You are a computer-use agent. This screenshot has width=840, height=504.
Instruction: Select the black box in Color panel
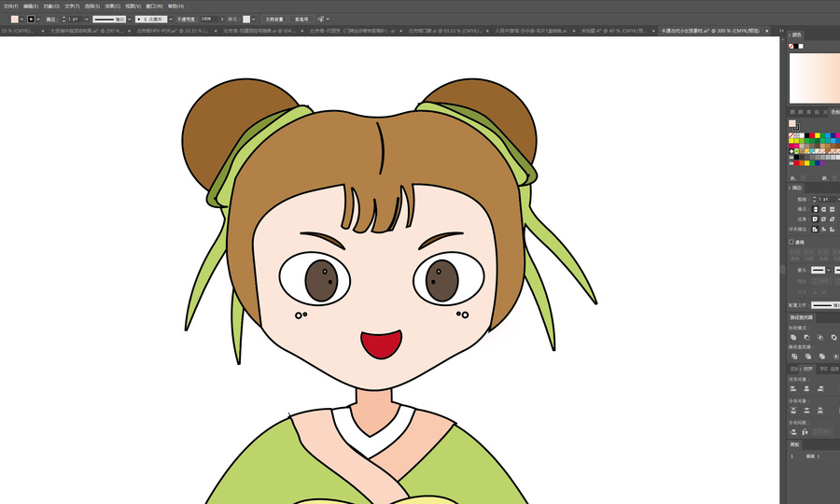click(x=796, y=46)
